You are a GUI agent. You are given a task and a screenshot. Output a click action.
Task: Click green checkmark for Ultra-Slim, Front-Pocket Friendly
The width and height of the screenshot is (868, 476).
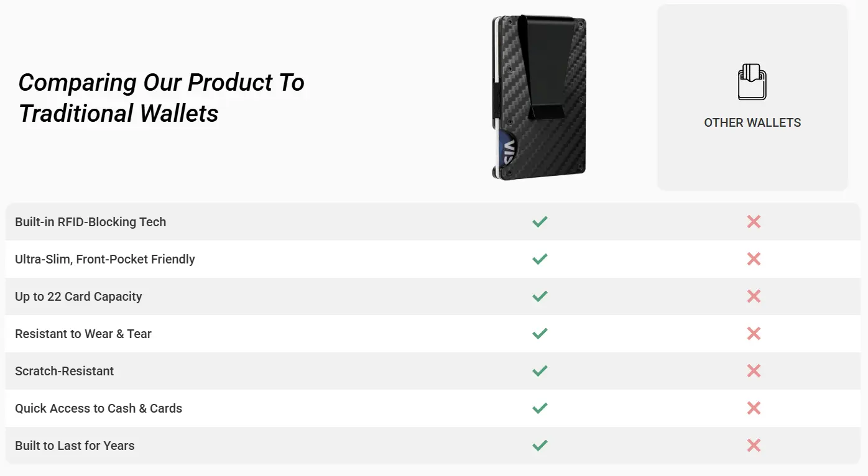540,259
